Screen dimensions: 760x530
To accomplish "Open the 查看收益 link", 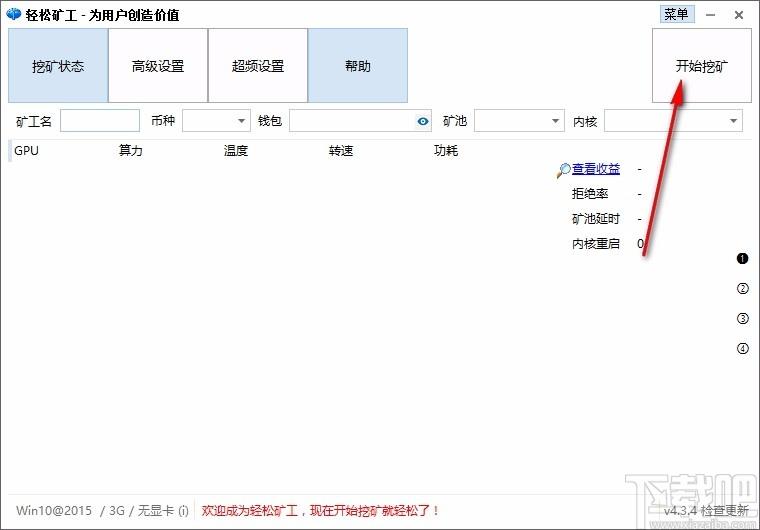I will [x=596, y=169].
